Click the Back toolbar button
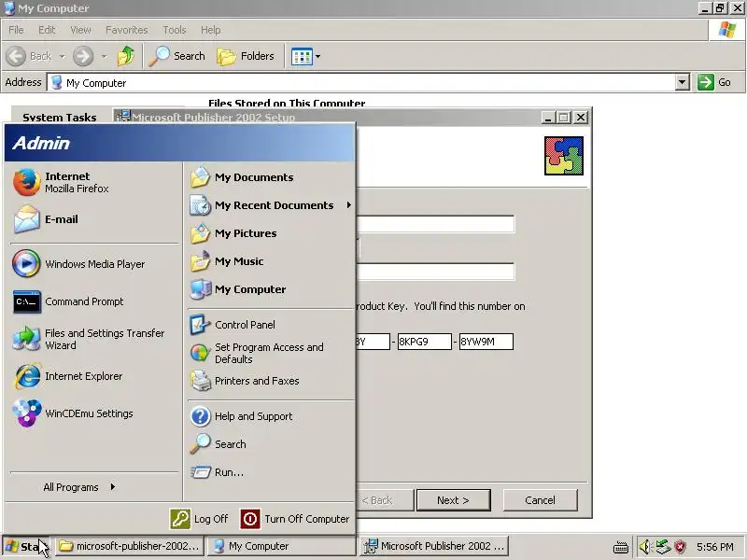The width and height of the screenshot is (747, 560). click(x=30, y=56)
